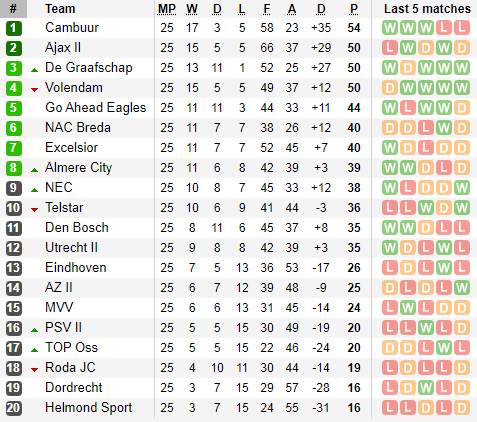Viewport: 477px width, 422px height.
Task: Click Go Ahead Eagles rank 5 badge
Action: pyautogui.click(x=14, y=108)
